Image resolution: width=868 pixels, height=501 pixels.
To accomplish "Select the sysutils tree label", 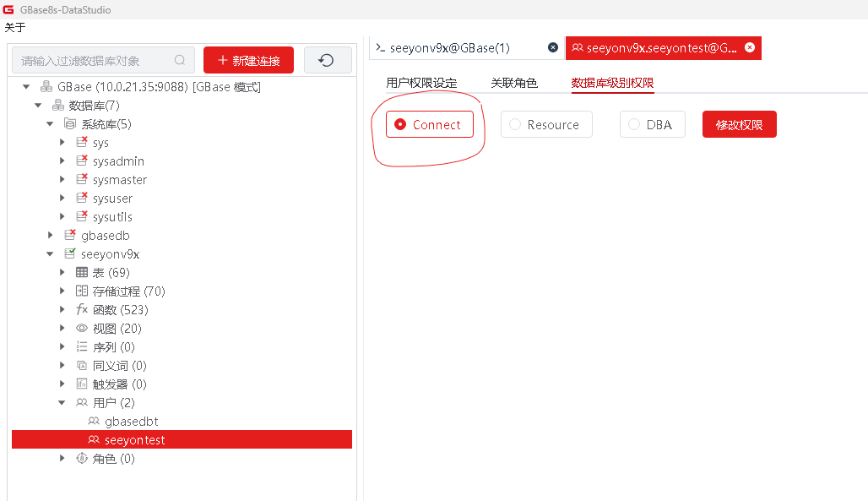I will pyautogui.click(x=112, y=216).
